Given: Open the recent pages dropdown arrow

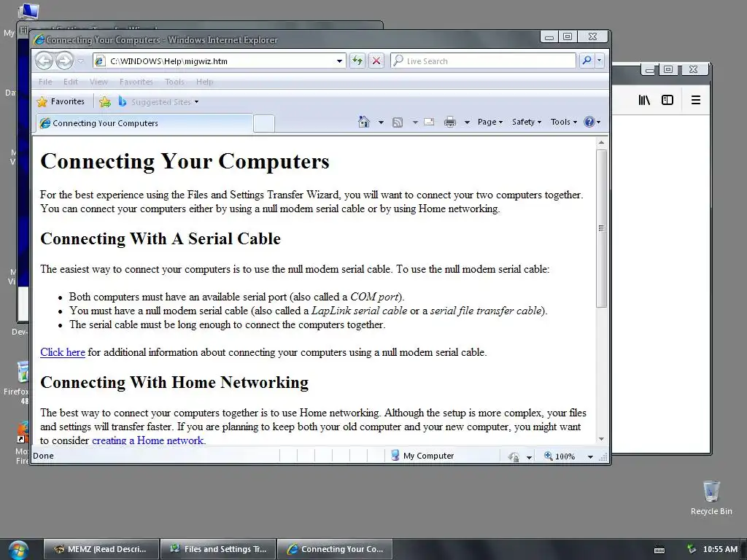Looking at the screenshot, I should (80, 61).
